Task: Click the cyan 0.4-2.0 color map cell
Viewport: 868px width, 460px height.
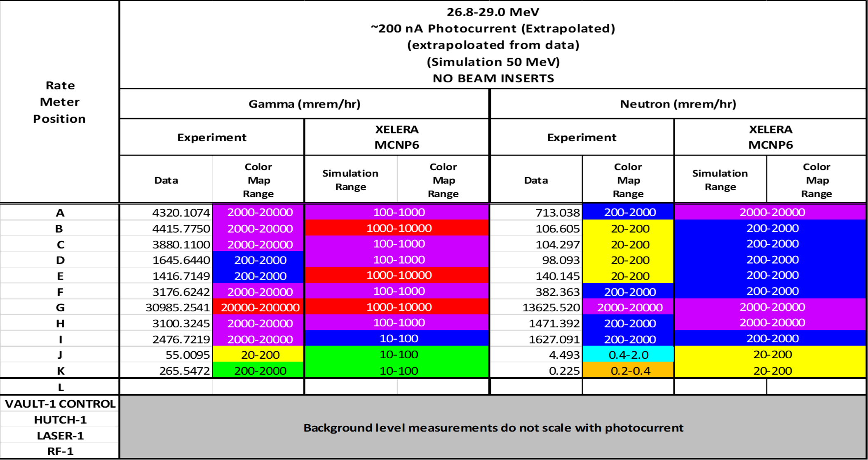Action: (628, 355)
